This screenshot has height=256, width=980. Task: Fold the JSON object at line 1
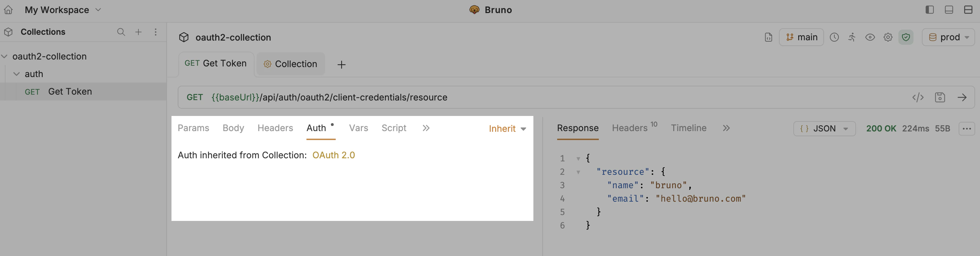[578, 159]
